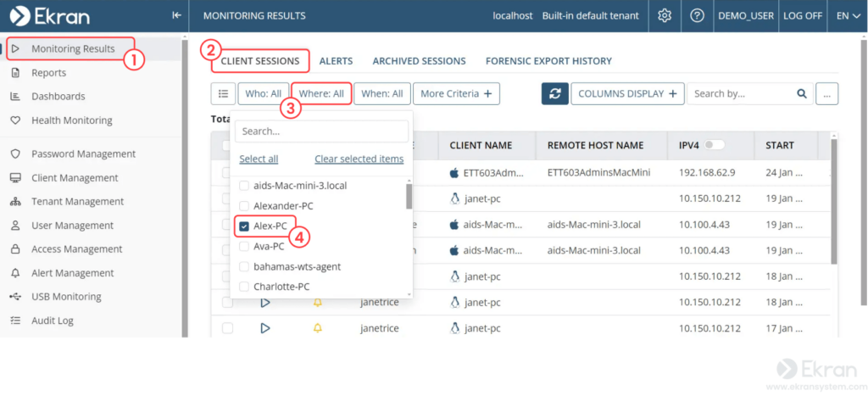
Task: Open the EN language dropdown
Action: tap(848, 15)
